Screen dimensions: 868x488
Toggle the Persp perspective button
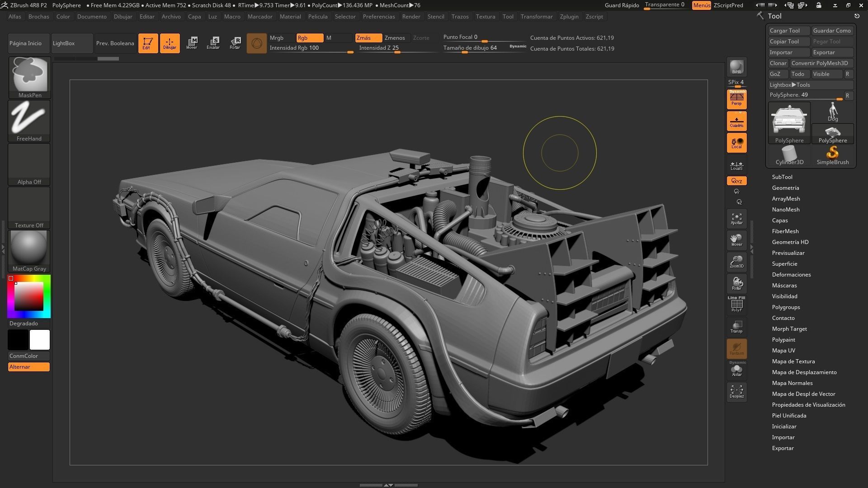pyautogui.click(x=736, y=99)
